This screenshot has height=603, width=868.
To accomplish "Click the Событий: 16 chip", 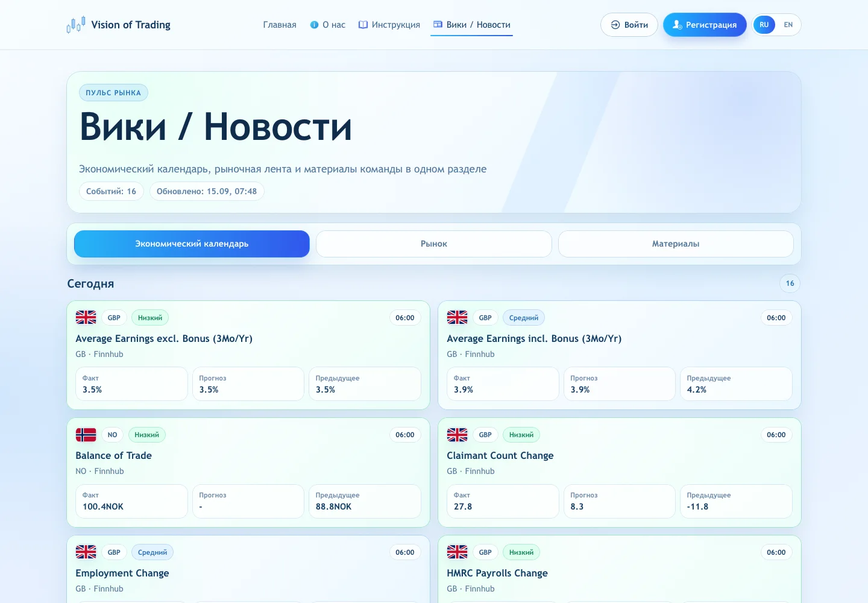I will tap(112, 191).
